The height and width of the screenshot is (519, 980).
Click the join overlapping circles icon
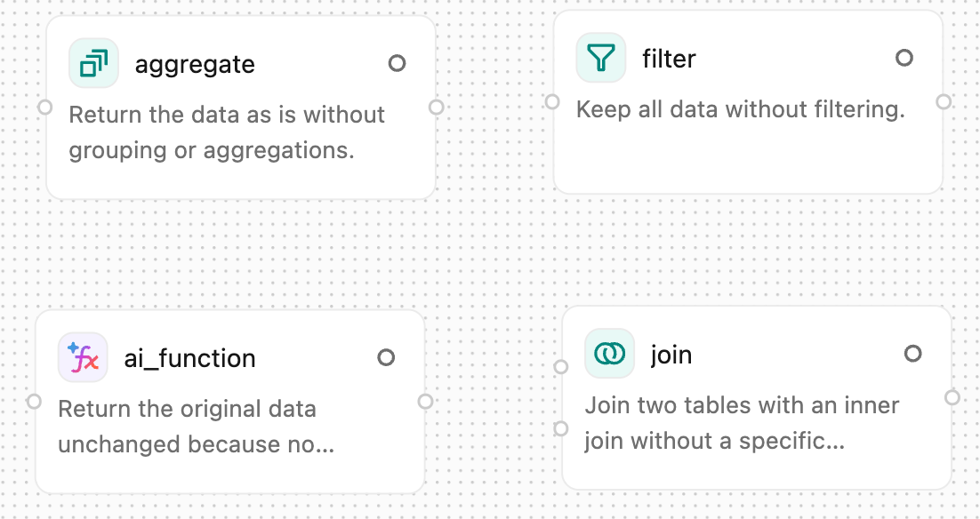pos(609,354)
